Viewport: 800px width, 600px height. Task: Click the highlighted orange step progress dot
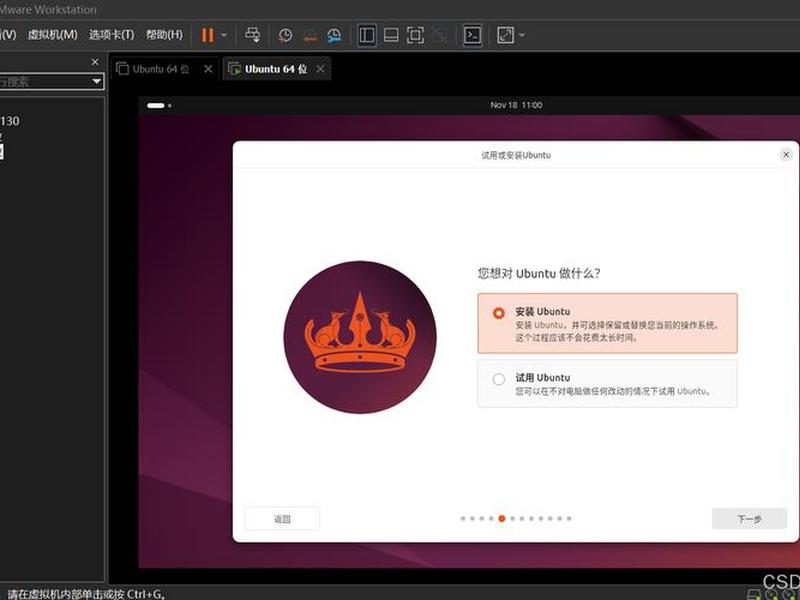pyautogui.click(x=502, y=518)
